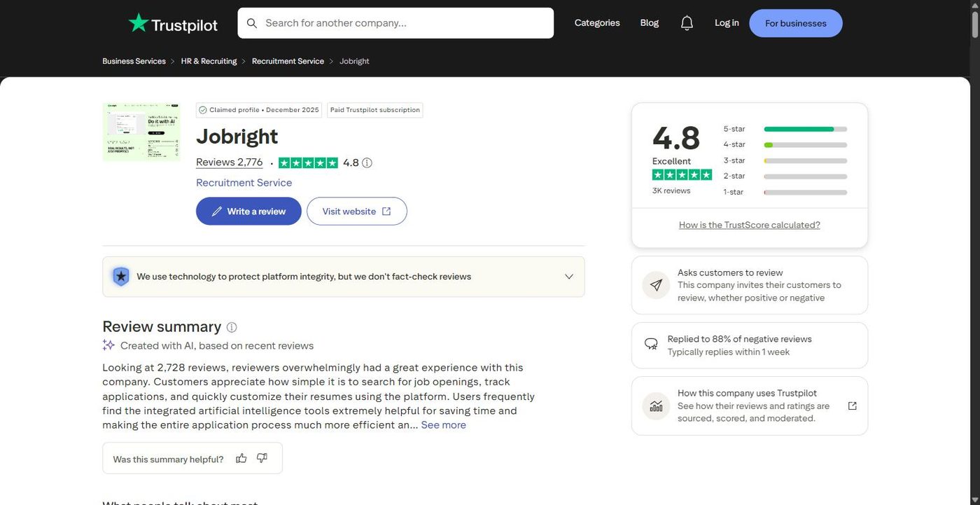Click the 3K reviews text
This screenshot has height=505, width=980.
pyautogui.click(x=671, y=191)
